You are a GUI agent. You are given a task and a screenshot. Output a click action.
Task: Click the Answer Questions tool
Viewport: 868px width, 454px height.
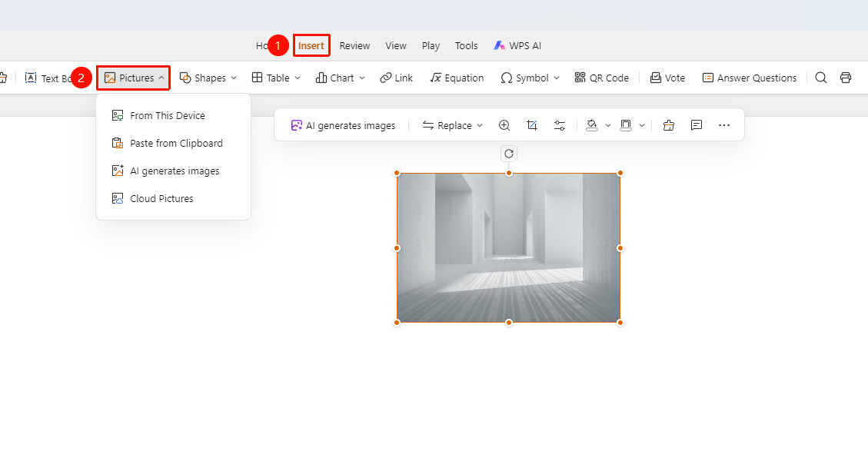tap(750, 78)
